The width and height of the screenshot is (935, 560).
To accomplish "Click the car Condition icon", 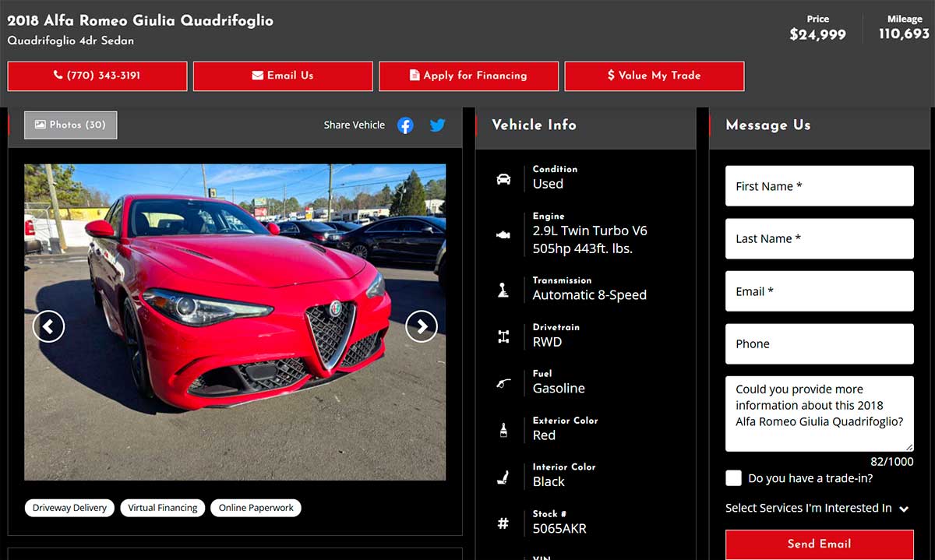I will (x=504, y=179).
